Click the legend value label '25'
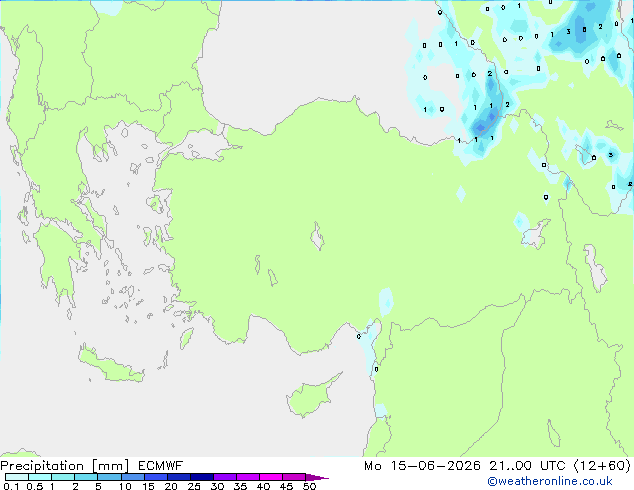The height and width of the screenshot is (490, 634). (194, 486)
